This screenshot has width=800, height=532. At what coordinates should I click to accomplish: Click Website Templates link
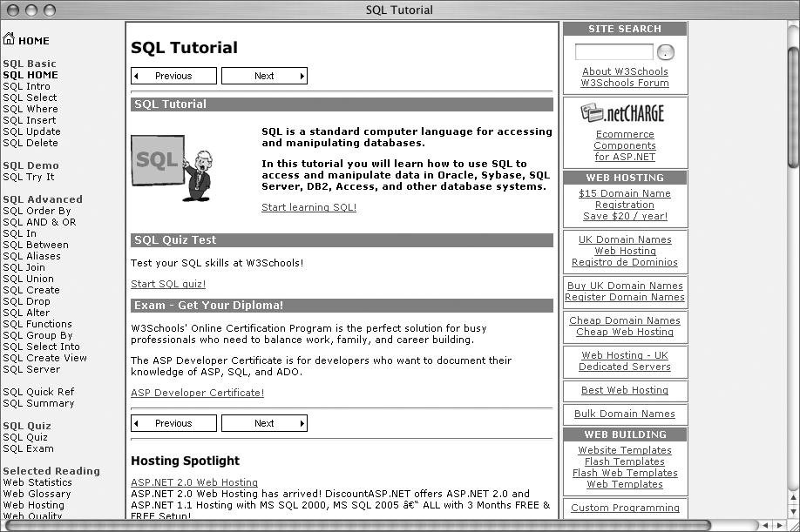click(x=625, y=450)
